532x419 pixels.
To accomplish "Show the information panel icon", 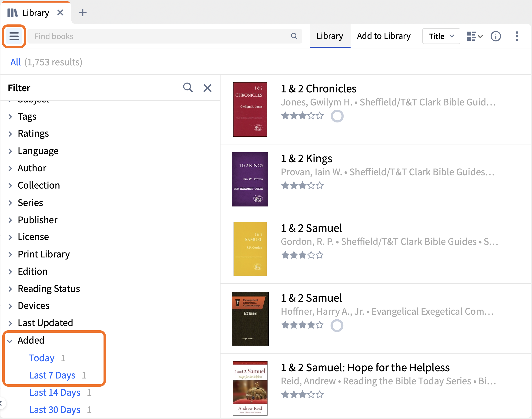I will pos(495,36).
